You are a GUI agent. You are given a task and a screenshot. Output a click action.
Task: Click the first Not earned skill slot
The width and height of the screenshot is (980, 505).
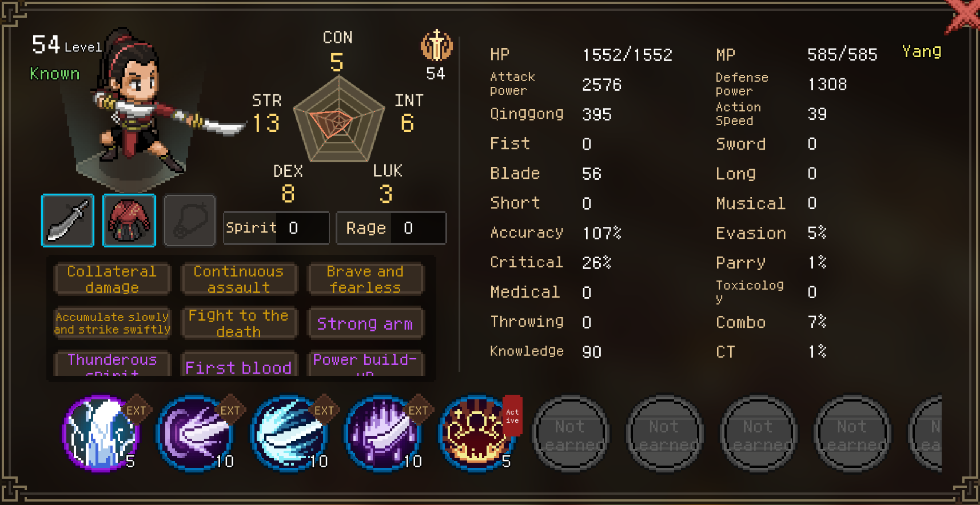(x=570, y=434)
